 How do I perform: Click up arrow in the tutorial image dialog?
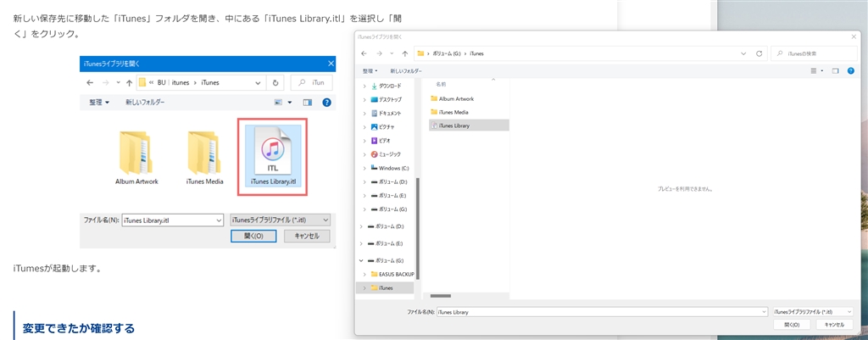coord(129,82)
